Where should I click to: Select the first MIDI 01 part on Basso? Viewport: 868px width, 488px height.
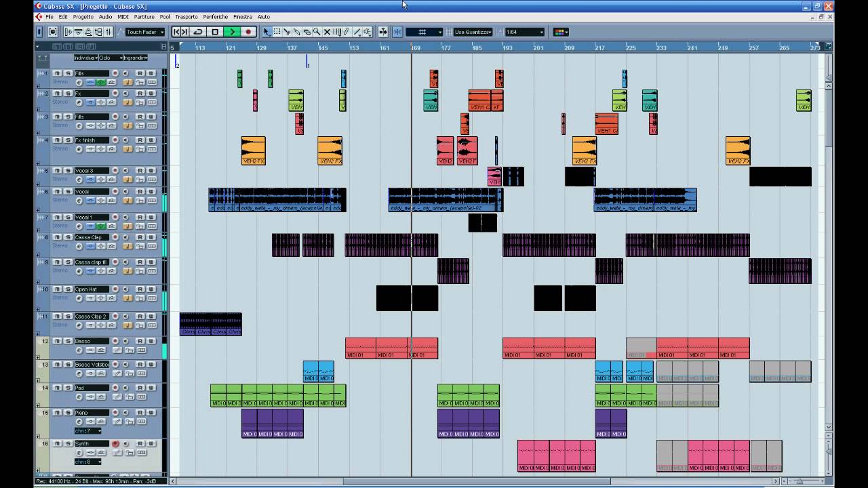pyautogui.click(x=360, y=348)
